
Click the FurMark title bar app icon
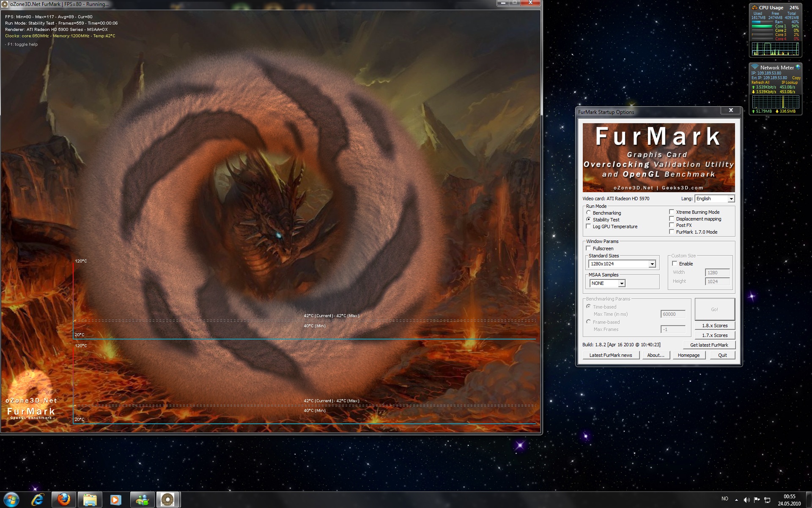coord(5,4)
